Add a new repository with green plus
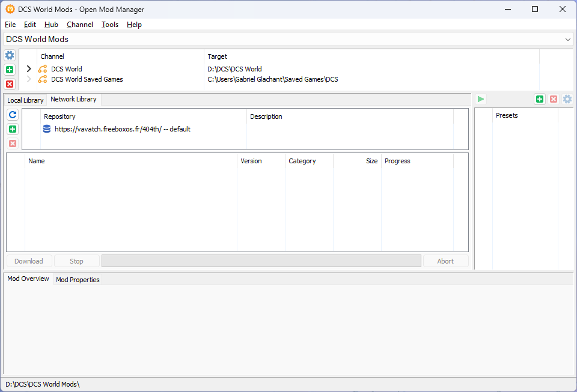Screen dimensions: 577x392 13,129
